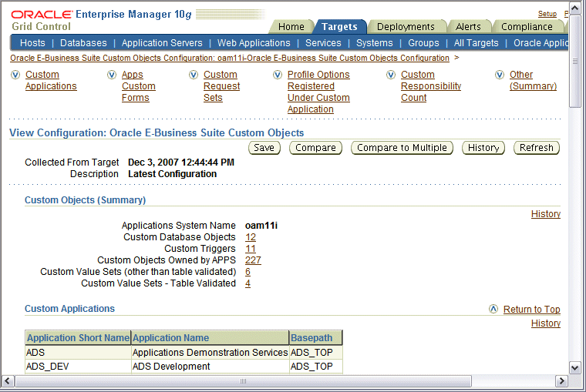
Task: Select the Targets tab
Action: pyautogui.click(x=339, y=27)
